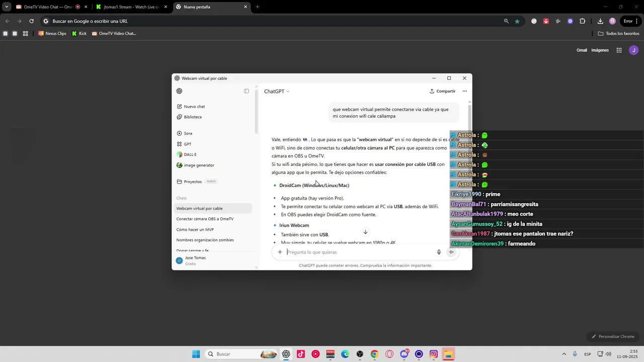The height and width of the screenshot is (362, 644).
Task: Open the Nexus Clips bookmark
Action: click(52, 34)
